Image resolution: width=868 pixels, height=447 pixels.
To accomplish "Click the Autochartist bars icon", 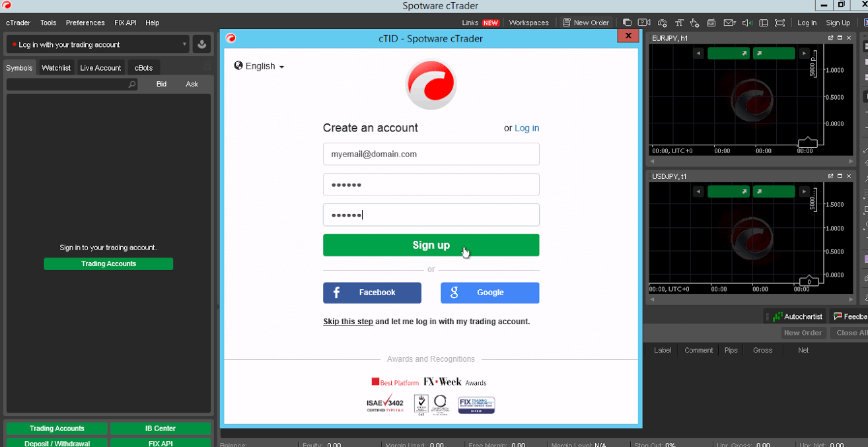I will pos(778,317).
